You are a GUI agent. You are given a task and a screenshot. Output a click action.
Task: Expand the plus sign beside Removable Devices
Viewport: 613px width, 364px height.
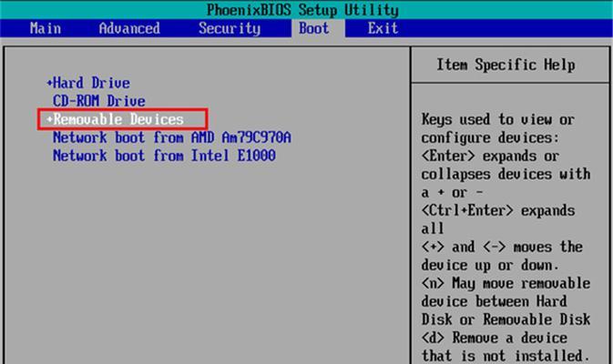click(x=49, y=119)
